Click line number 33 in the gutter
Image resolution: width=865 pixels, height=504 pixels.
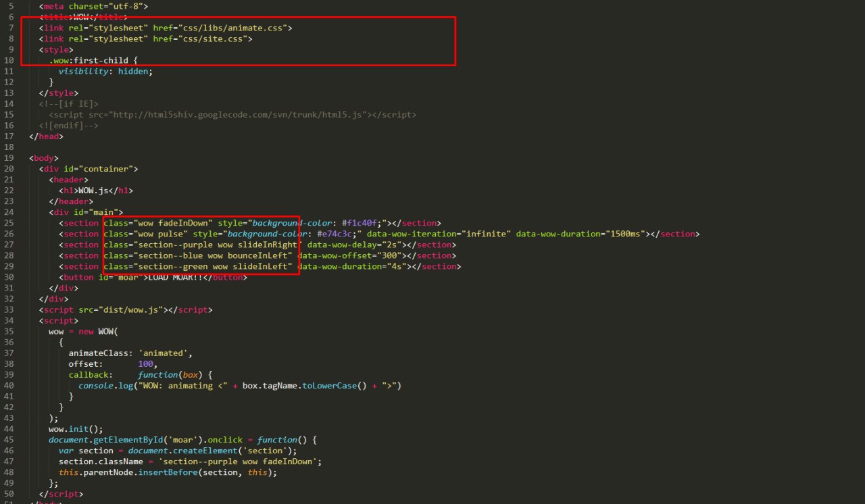[x=9, y=309]
